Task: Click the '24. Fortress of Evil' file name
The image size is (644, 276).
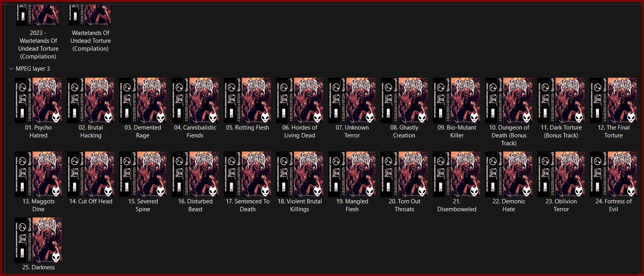Action: coord(613,205)
